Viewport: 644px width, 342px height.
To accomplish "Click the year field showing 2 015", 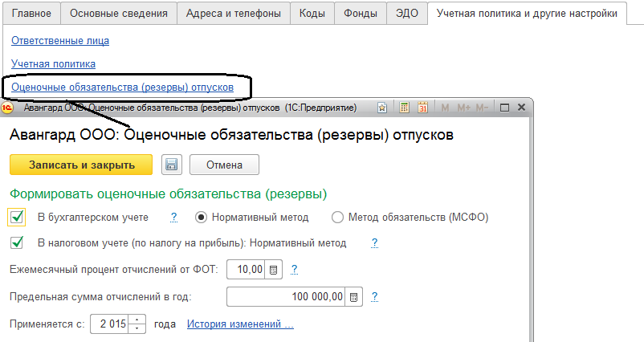I will pos(110,324).
